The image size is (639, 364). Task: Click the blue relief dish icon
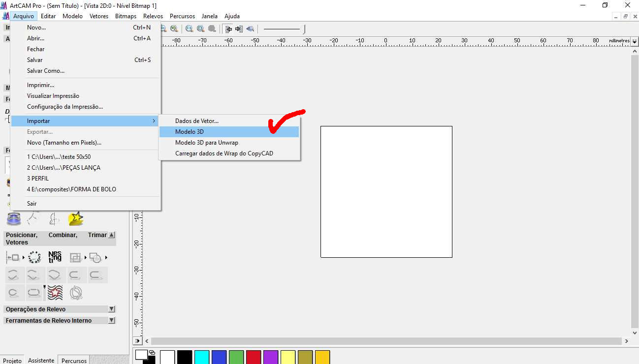14,218
